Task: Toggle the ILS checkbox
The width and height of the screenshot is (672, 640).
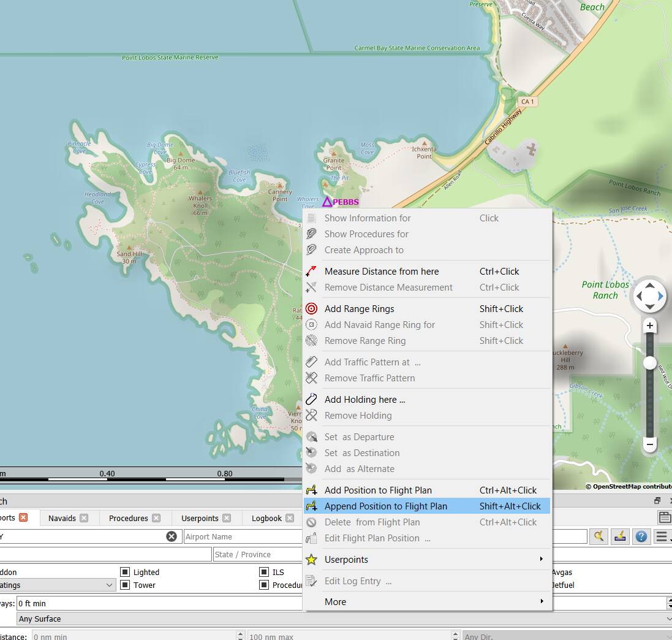Action: pos(264,572)
